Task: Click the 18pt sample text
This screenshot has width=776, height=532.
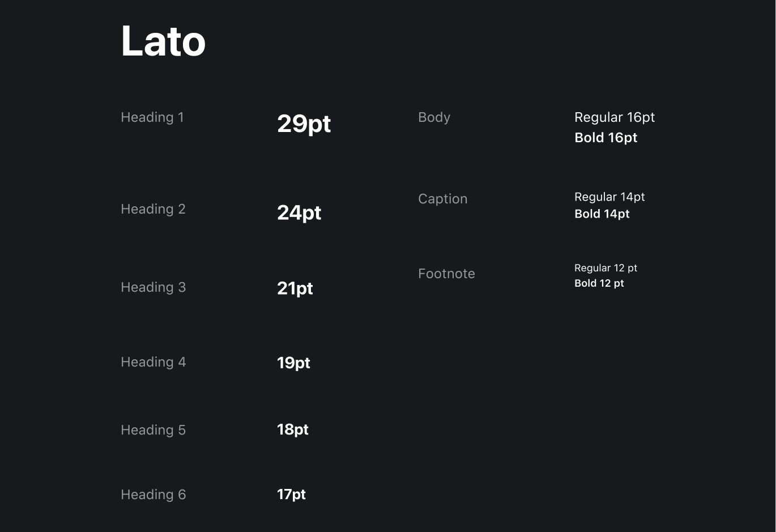Action: 293,430
